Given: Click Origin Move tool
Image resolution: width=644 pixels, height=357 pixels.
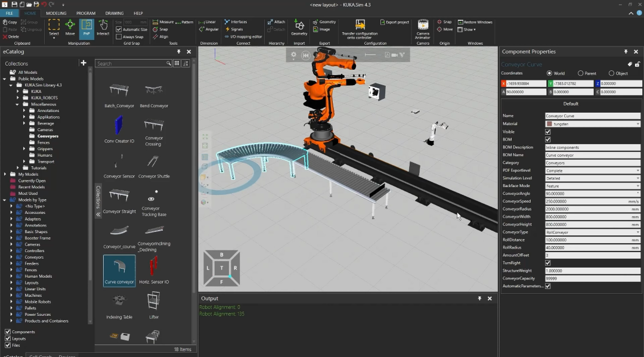Looking at the screenshot, I should (445, 29).
